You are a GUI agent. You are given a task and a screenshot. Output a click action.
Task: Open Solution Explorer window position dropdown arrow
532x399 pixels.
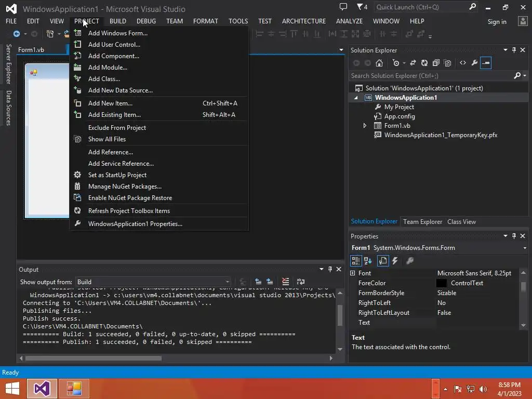coord(505,50)
